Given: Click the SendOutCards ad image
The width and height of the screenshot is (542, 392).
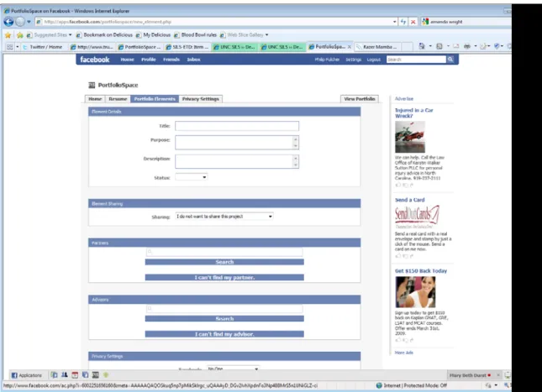Looking at the screenshot, I should (x=418, y=215).
